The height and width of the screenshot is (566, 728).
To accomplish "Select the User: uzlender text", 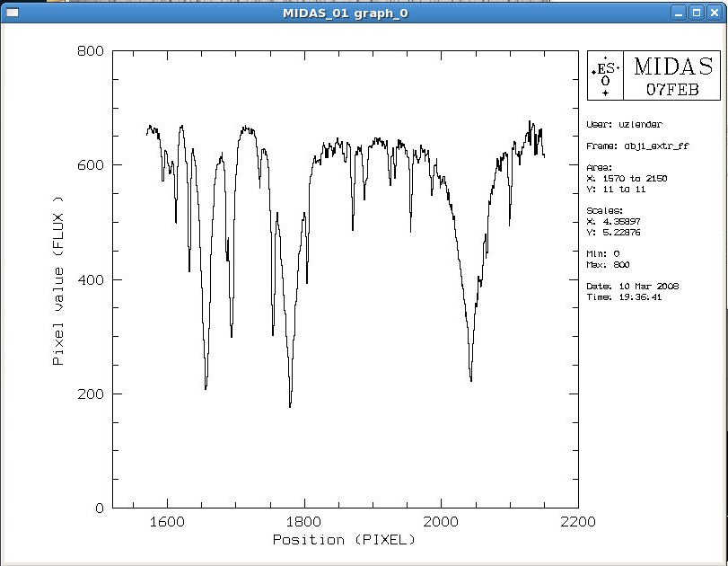I will pyautogui.click(x=623, y=124).
